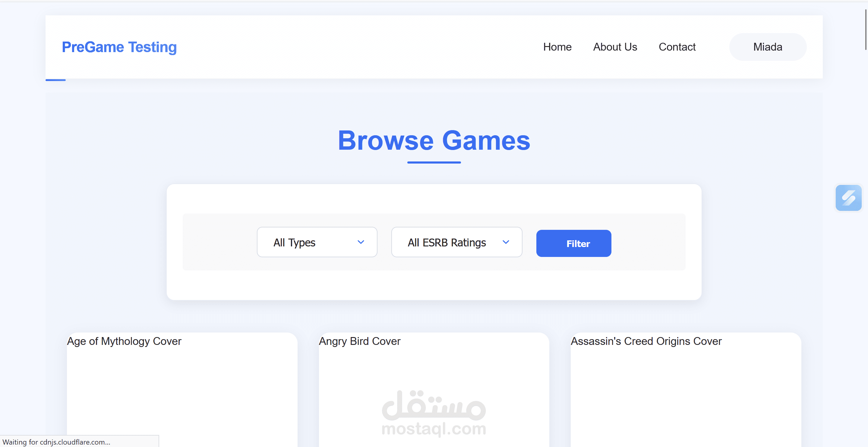Click the blue Filter button
Viewport: 868px width, 447px height.
pyautogui.click(x=573, y=243)
